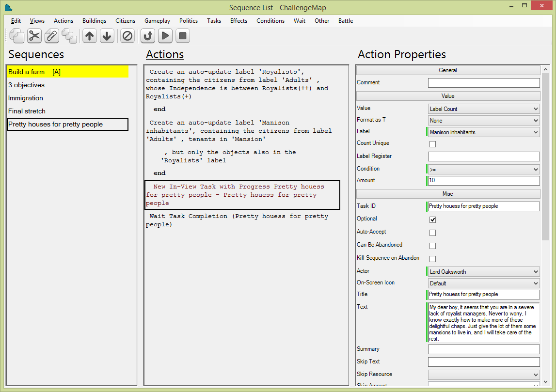Select the '3 objectives' sequence

[x=67, y=85]
